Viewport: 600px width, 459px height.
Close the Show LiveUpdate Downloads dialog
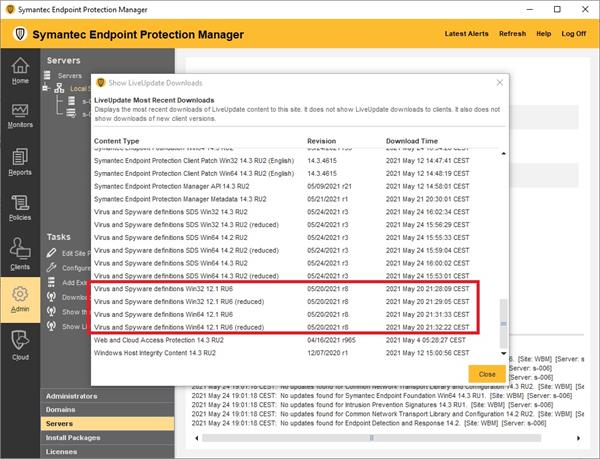click(x=499, y=83)
